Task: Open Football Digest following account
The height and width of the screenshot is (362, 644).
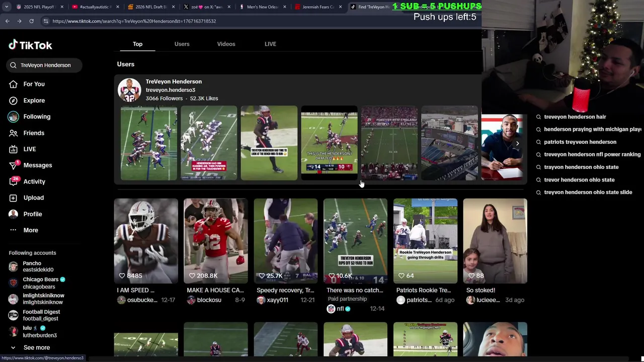Action: [34, 315]
